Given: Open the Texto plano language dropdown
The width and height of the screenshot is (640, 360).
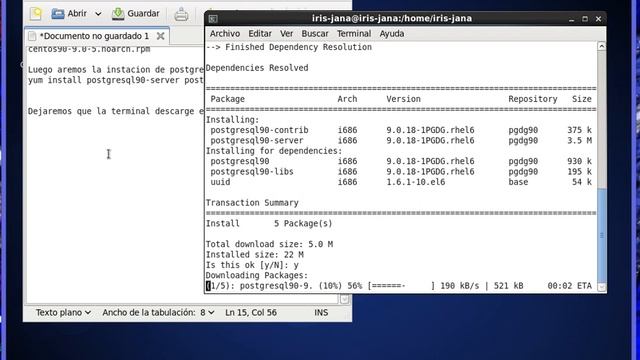Looking at the screenshot, I should pos(63,312).
